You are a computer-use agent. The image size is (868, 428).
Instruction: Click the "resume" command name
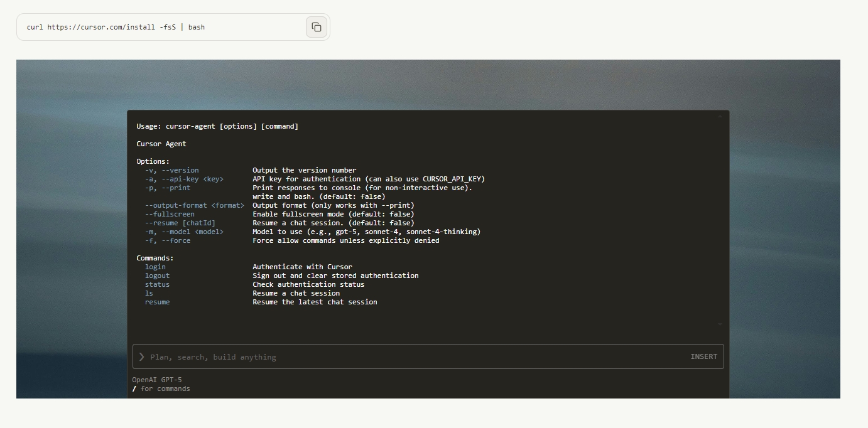tap(157, 302)
